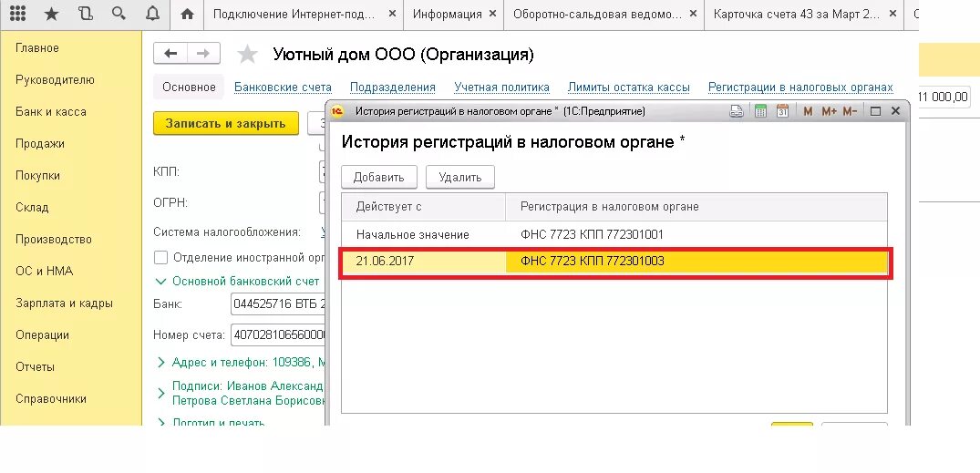Open Банковские счета link
This screenshot has width=980, height=473.
(283, 87)
